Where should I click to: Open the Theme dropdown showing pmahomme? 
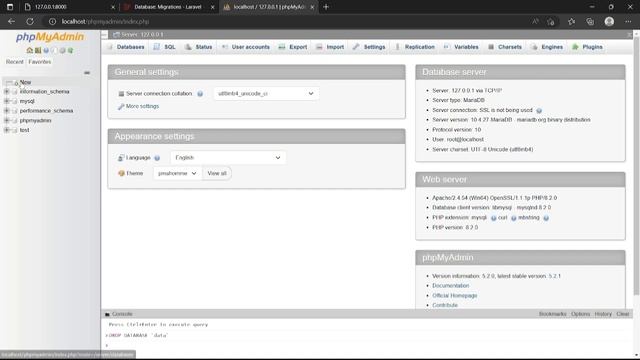point(177,173)
